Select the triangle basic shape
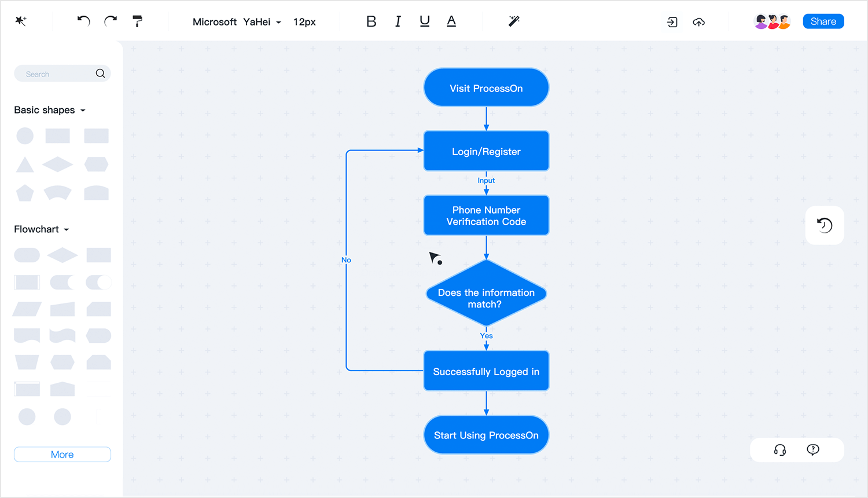Screen dimensions: 868x498 (x=25, y=164)
